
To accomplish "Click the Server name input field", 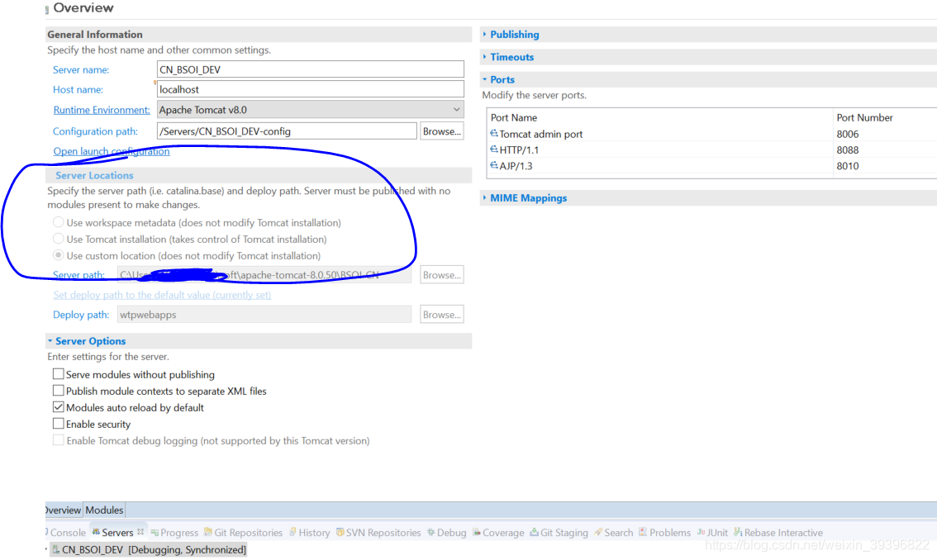I will tap(310, 69).
